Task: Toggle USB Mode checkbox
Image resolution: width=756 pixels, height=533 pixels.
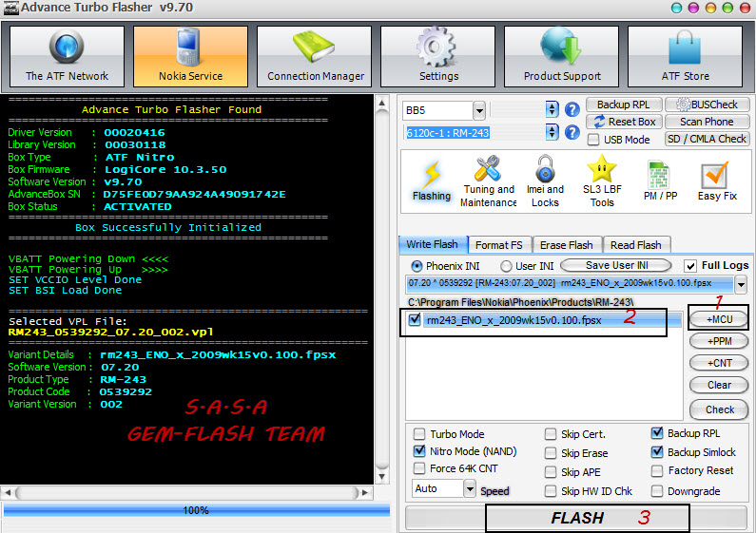Action: click(x=593, y=140)
